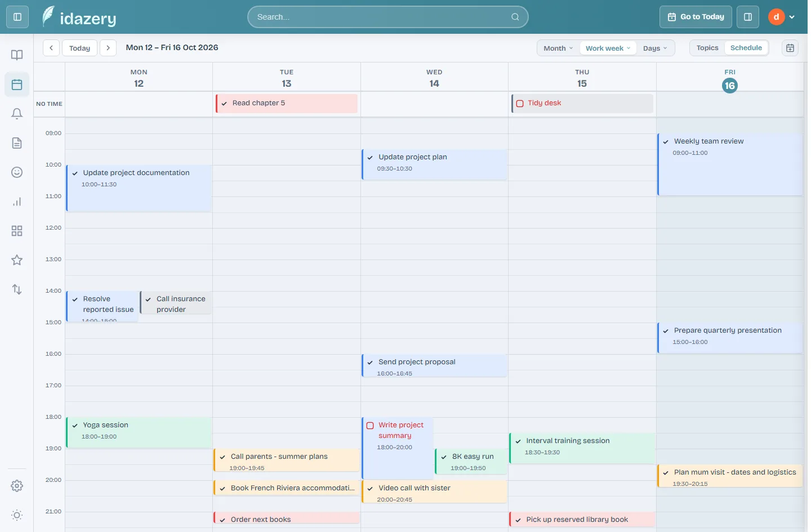
Task: Uncheck the Read chapter 5 task
Action: [224, 104]
